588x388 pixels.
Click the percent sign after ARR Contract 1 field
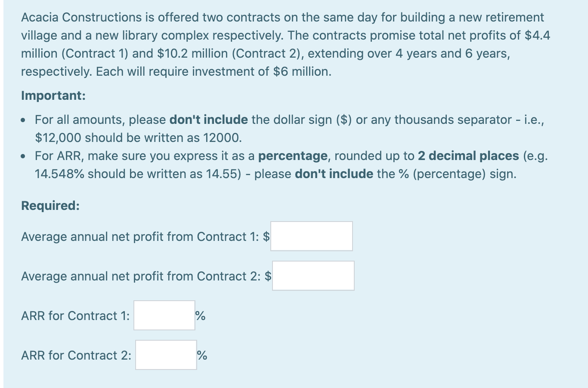201,315
